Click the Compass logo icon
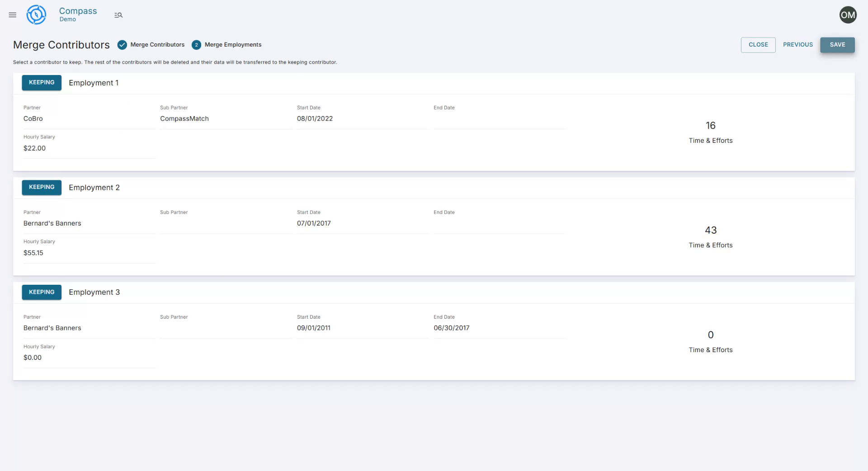 (36, 14)
